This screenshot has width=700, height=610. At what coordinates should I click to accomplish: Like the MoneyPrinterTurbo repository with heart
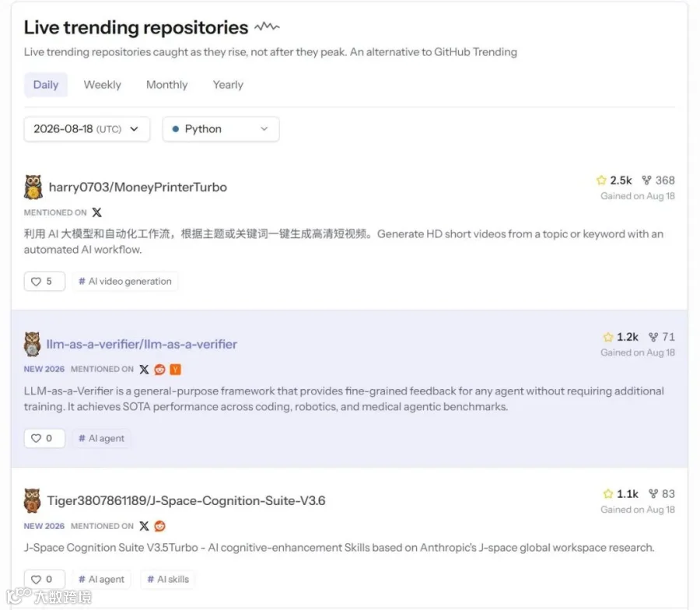(x=44, y=282)
